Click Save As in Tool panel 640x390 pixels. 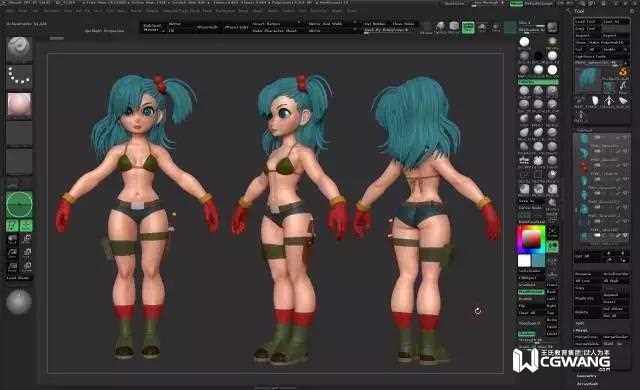coord(615,22)
